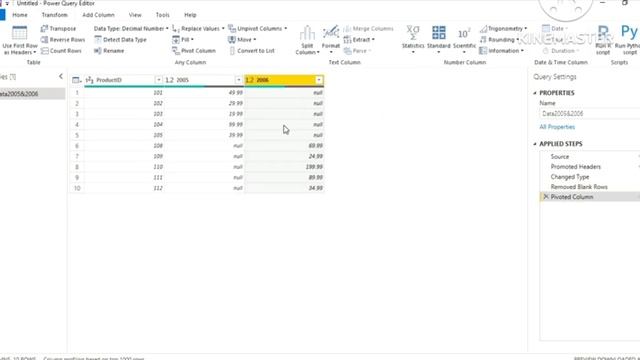Click ProductID type icon in header
Screen dimensions: 640x360
click(x=89, y=80)
